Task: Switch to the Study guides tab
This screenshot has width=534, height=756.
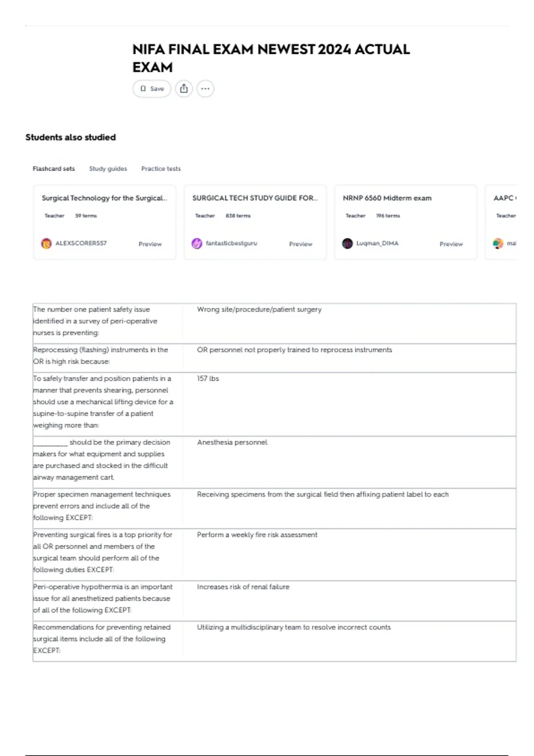Action: click(108, 169)
